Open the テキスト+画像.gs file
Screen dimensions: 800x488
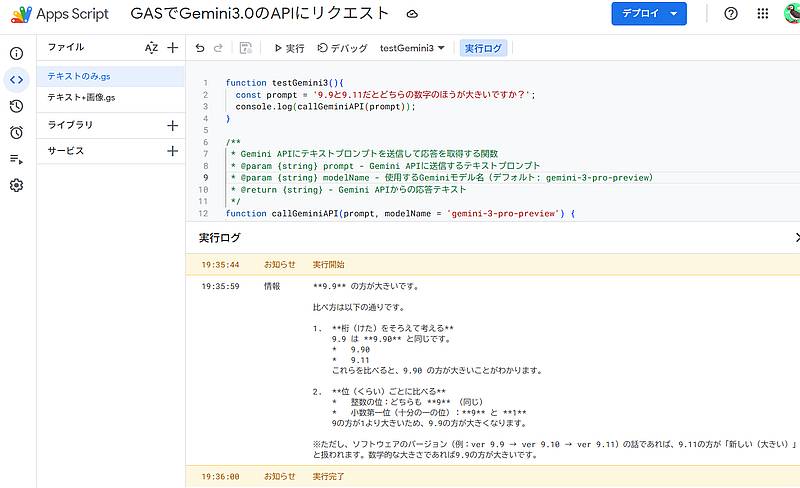[x=110, y=97]
